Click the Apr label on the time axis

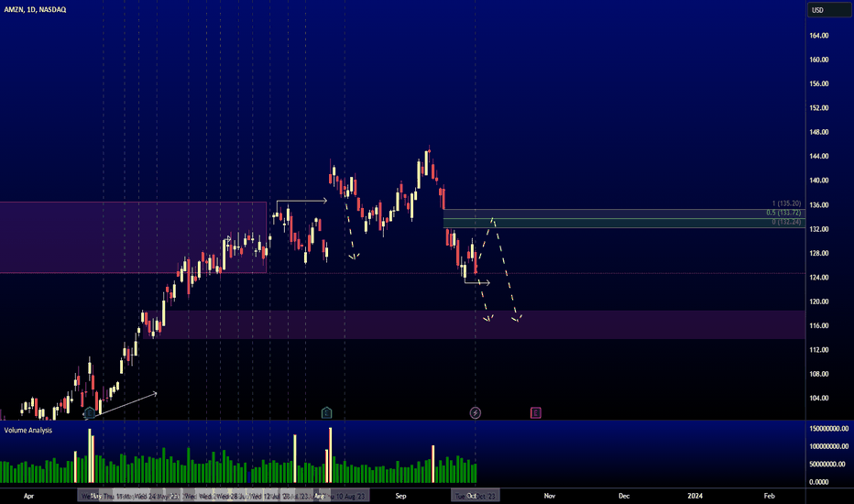29,496
